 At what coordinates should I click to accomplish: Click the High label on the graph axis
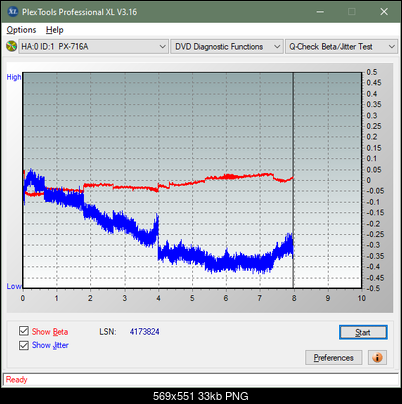click(14, 77)
